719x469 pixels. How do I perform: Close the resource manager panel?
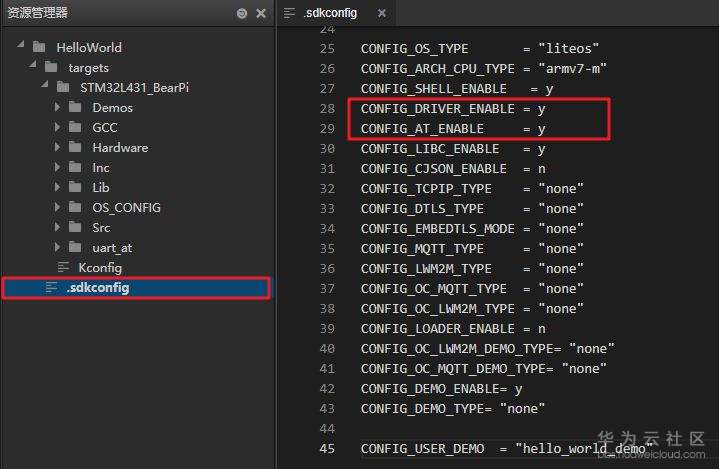(261, 14)
